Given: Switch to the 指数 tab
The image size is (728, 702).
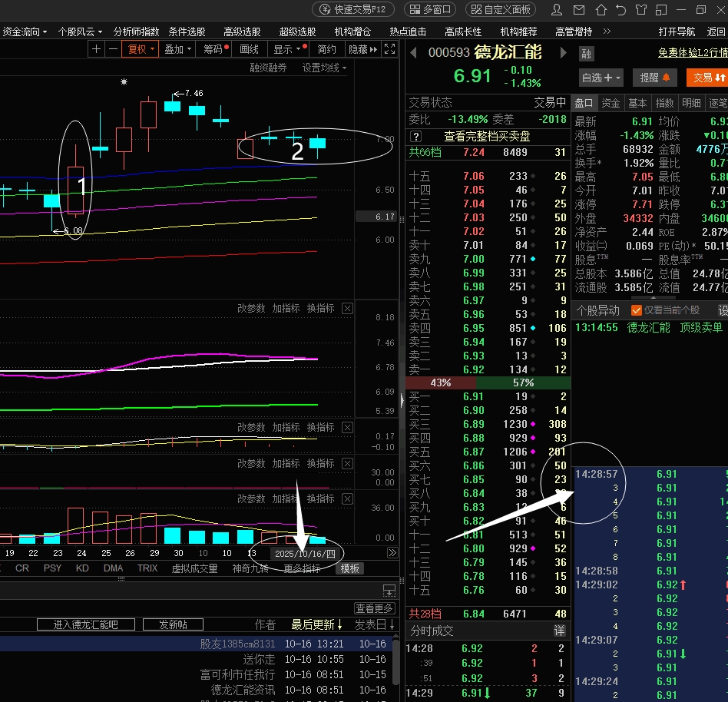Looking at the screenshot, I should 664,103.
